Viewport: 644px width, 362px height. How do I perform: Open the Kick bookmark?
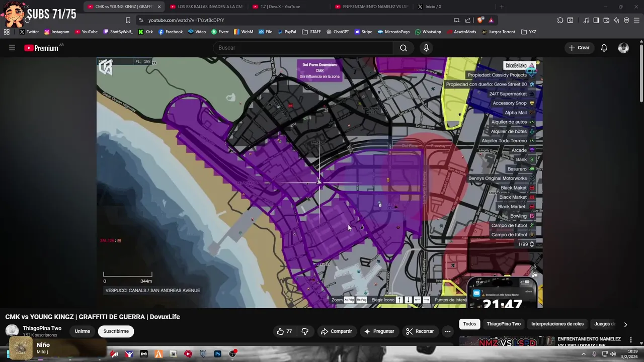point(145,32)
